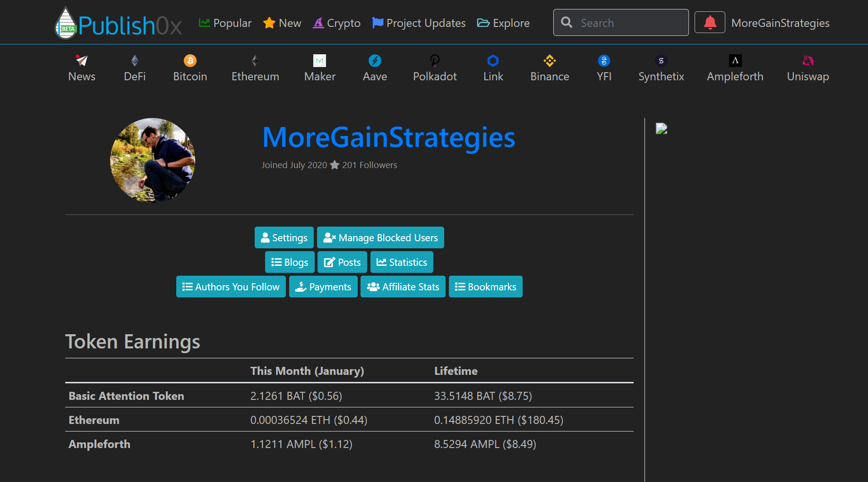The image size is (868, 482).
Task: Click the New star icon
Action: [269, 23]
